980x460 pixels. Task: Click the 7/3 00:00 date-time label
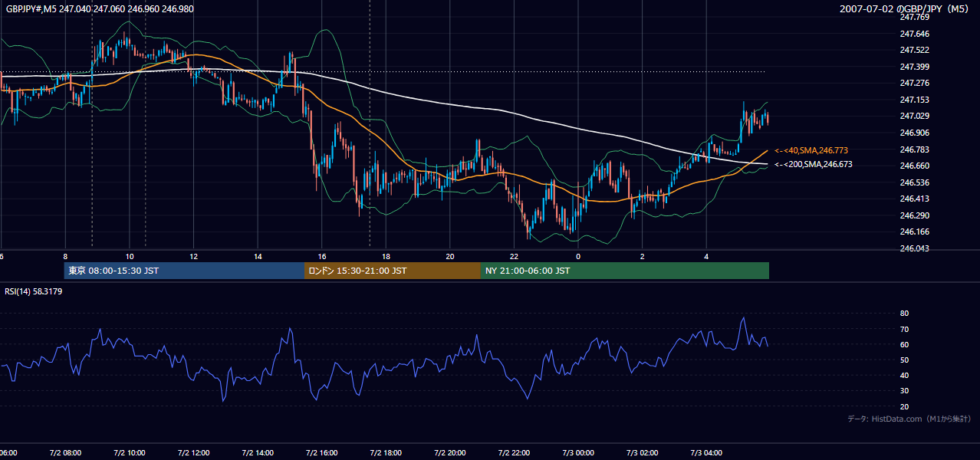(578, 452)
